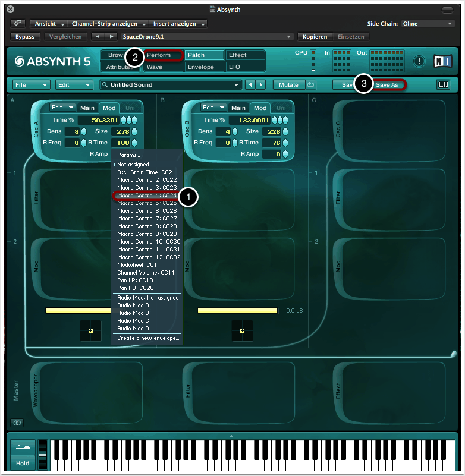Click the Osc B R Time stepper

[x=285, y=143]
